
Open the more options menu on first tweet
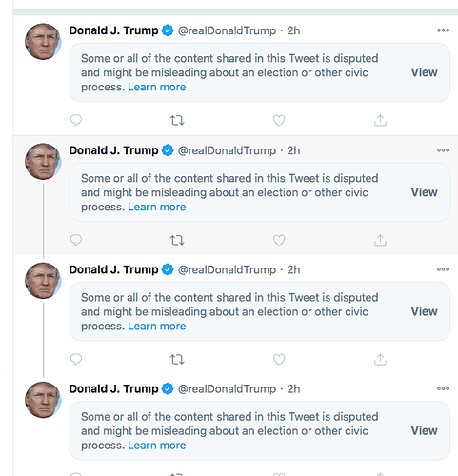(x=443, y=30)
